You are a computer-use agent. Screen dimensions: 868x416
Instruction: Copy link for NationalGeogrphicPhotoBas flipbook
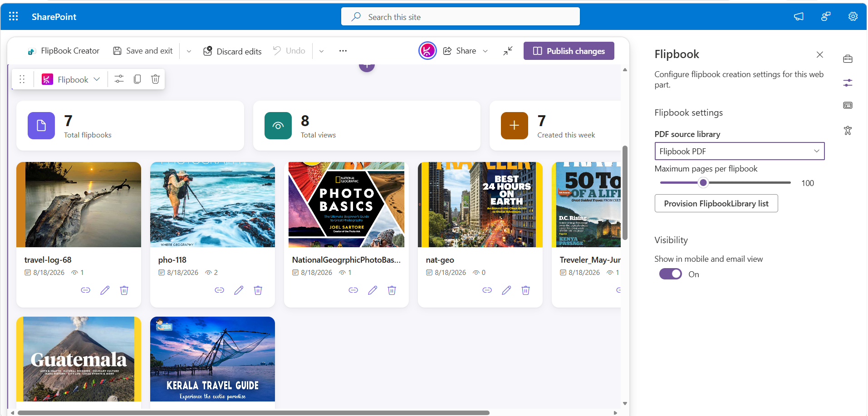353,290
